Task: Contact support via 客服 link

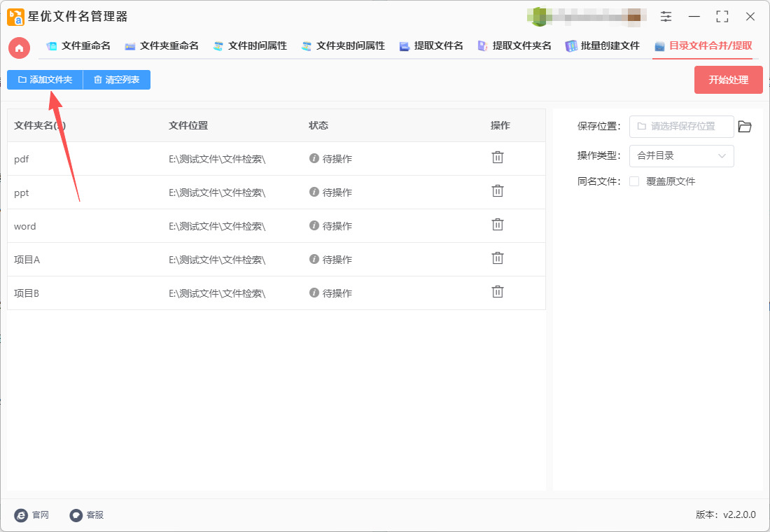Action: click(87, 515)
